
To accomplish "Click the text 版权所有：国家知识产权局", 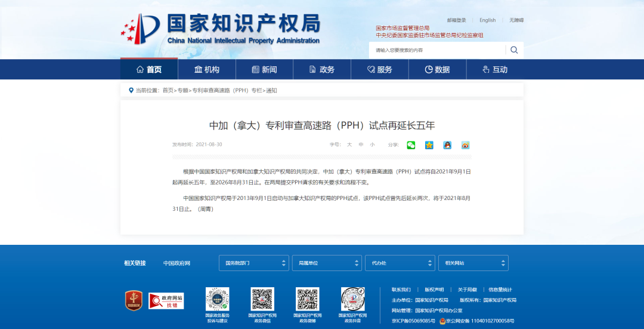I will pyautogui.click(x=488, y=300).
